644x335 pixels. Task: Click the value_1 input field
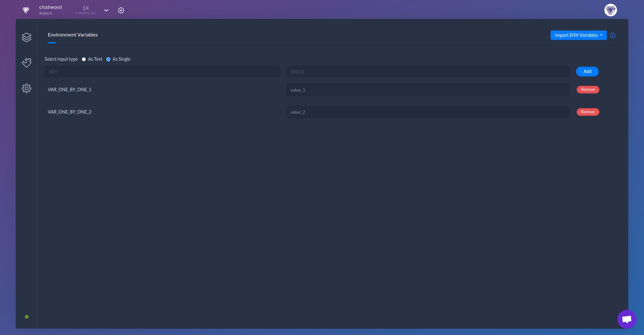(427, 90)
